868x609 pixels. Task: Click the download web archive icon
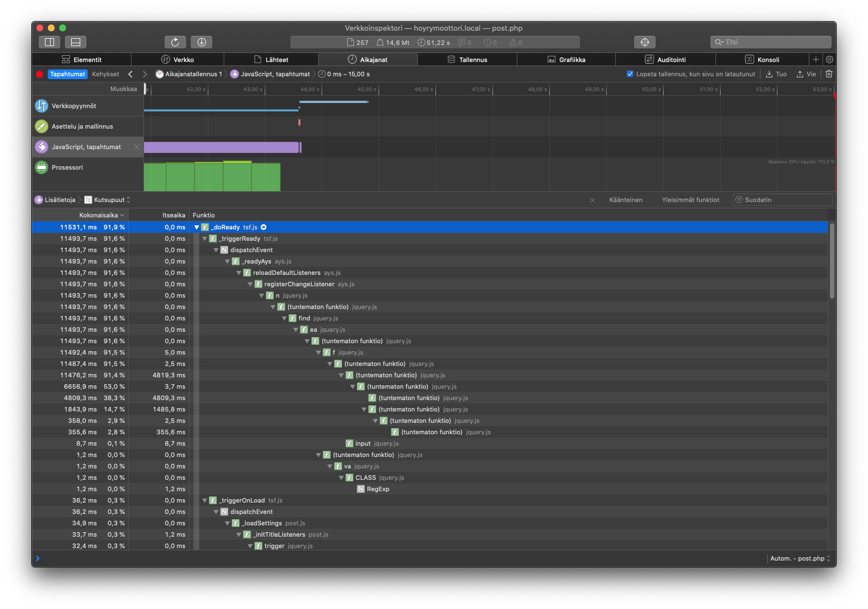pyautogui.click(x=201, y=42)
